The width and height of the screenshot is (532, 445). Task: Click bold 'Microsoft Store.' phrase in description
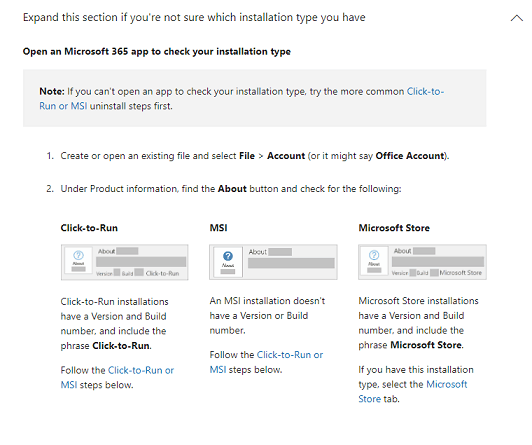click(427, 345)
